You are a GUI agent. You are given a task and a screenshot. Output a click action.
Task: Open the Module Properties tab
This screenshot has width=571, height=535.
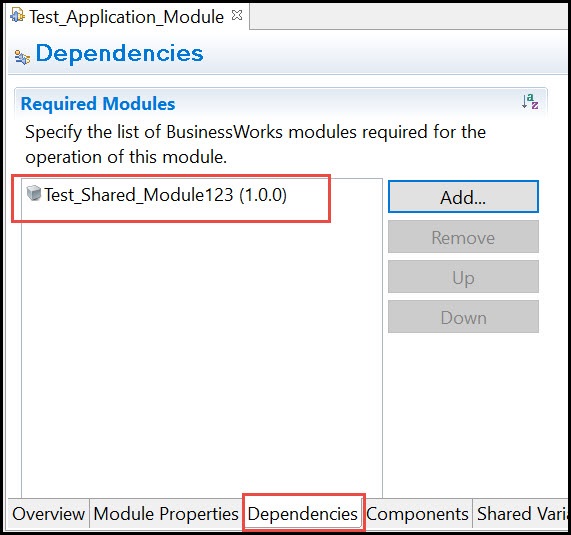pyautogui.click(x=166, y=514)
